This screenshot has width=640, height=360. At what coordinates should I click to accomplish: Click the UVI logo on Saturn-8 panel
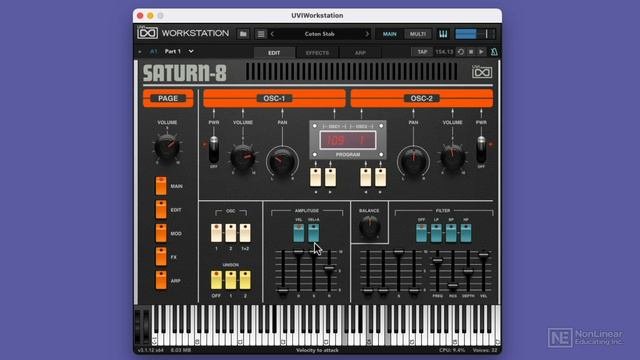[x=482, y=72]
